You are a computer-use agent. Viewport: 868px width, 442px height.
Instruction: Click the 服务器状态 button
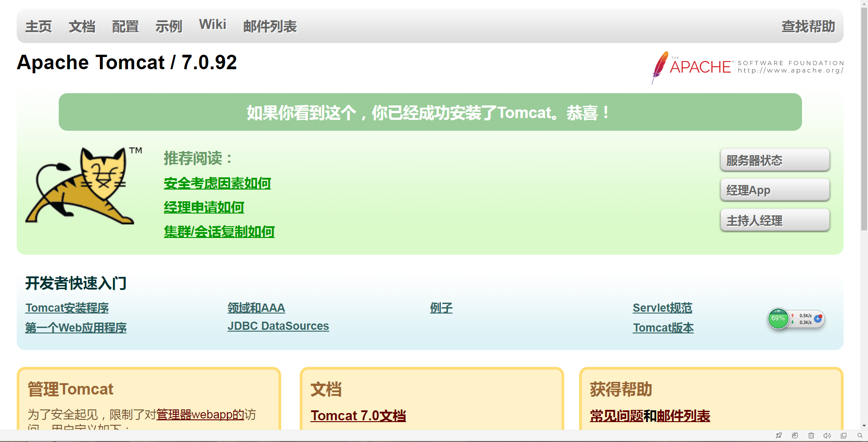click(775, 160)
